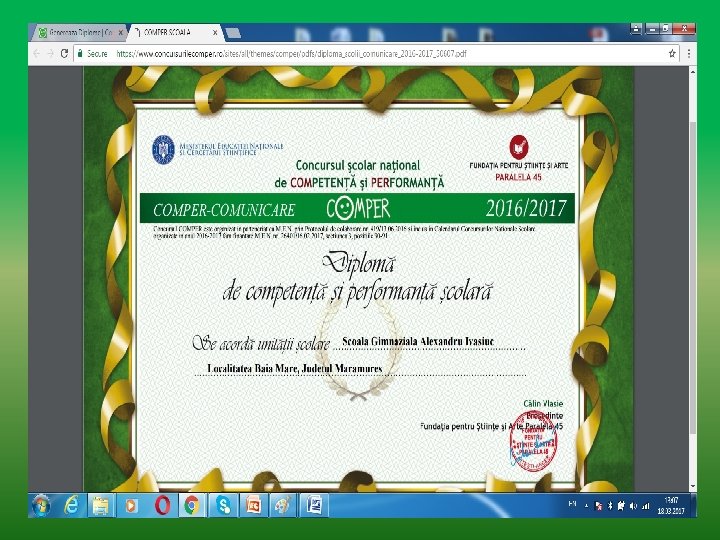Open the media player taskbar icon
The image size is (720, 540).
tap(131, 506)
